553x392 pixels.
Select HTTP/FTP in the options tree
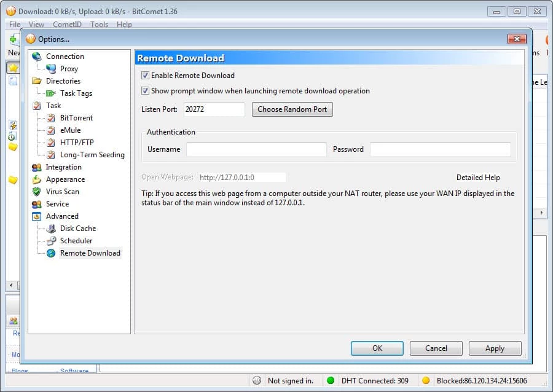[77, 143]
